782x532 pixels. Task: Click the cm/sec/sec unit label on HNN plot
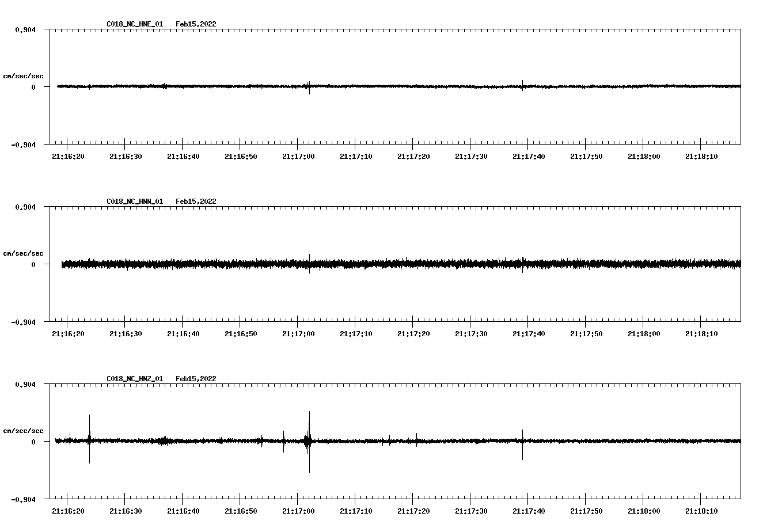tap(24, 253)
